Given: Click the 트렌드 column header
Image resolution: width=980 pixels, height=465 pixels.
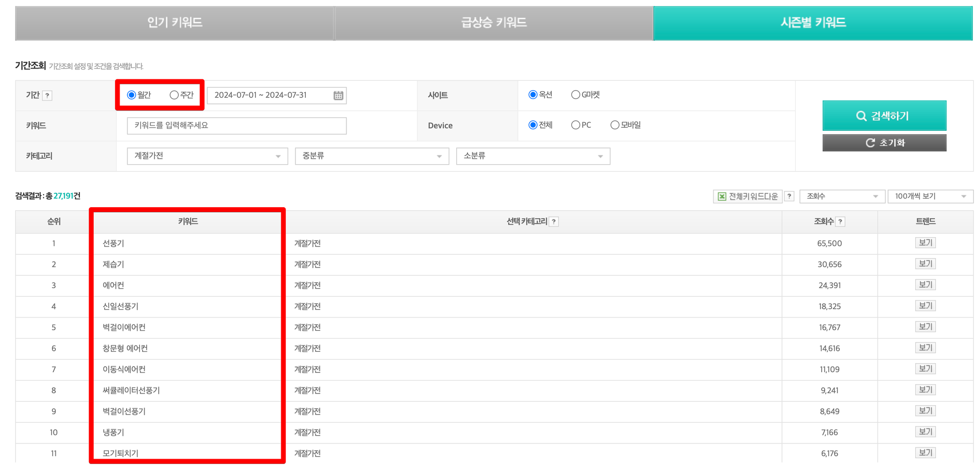Looking at the screenshot, I should pyautogui.click(x=925, y=222).
